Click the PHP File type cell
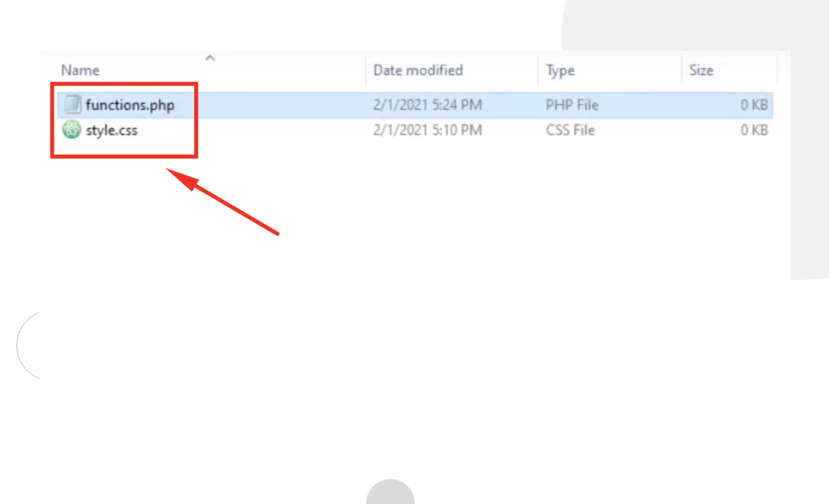 (x=572, y=105)
